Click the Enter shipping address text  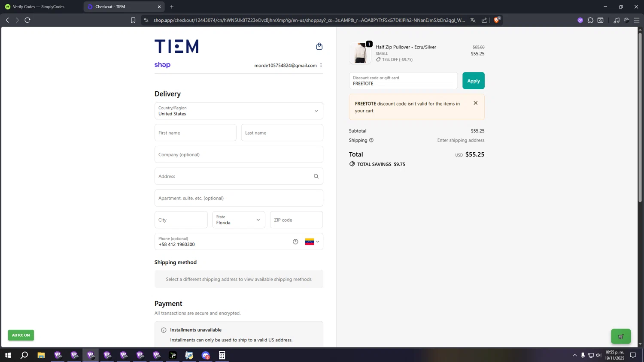[x=461, y=140]
